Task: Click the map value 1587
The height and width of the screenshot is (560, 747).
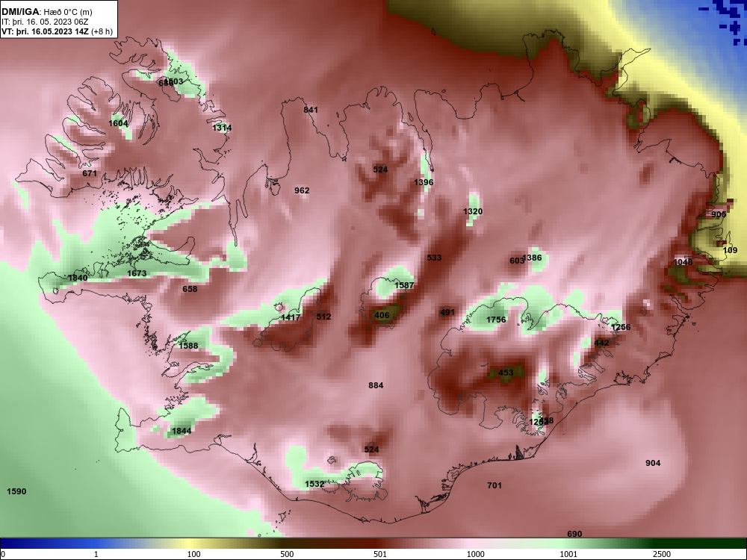Action: (404, 285)
